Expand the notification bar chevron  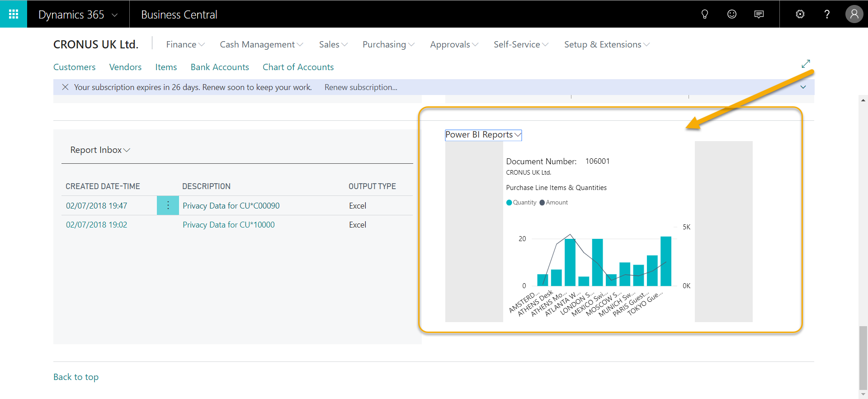[x=803, y=87]
